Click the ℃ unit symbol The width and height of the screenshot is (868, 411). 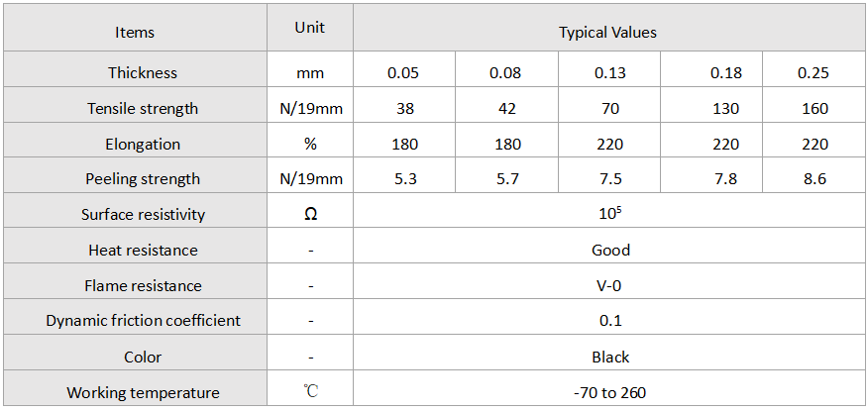click(x=310, y=391)
